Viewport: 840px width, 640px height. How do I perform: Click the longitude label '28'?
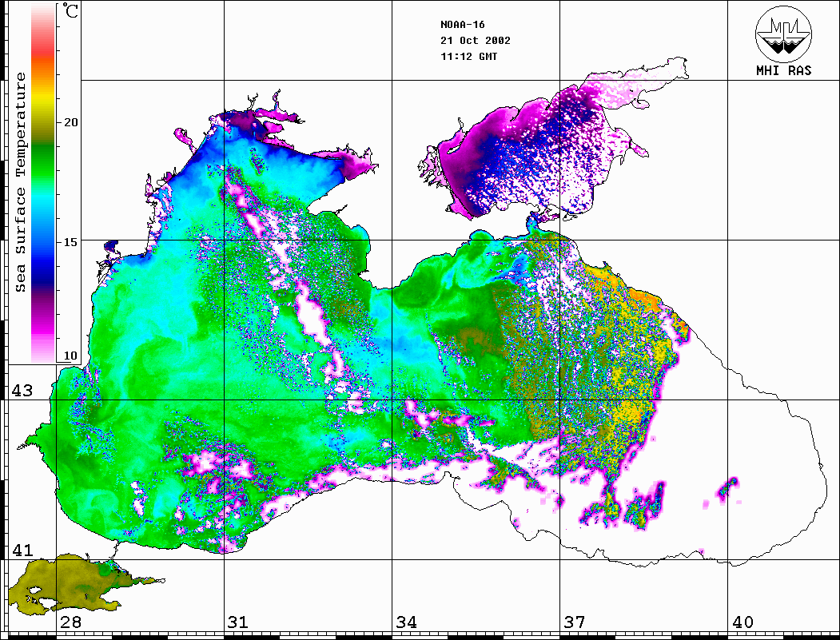[70, 622]
